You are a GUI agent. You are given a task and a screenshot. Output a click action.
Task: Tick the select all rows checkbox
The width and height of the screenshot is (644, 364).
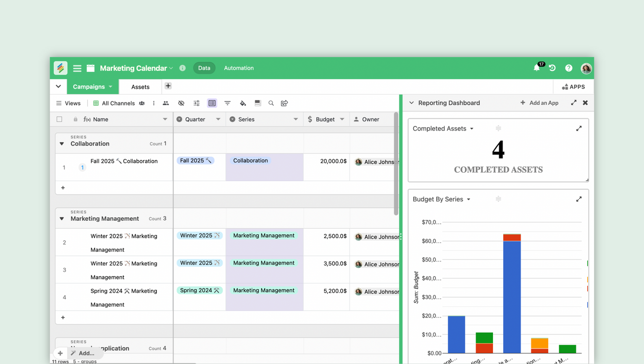[x=59, y=119]
